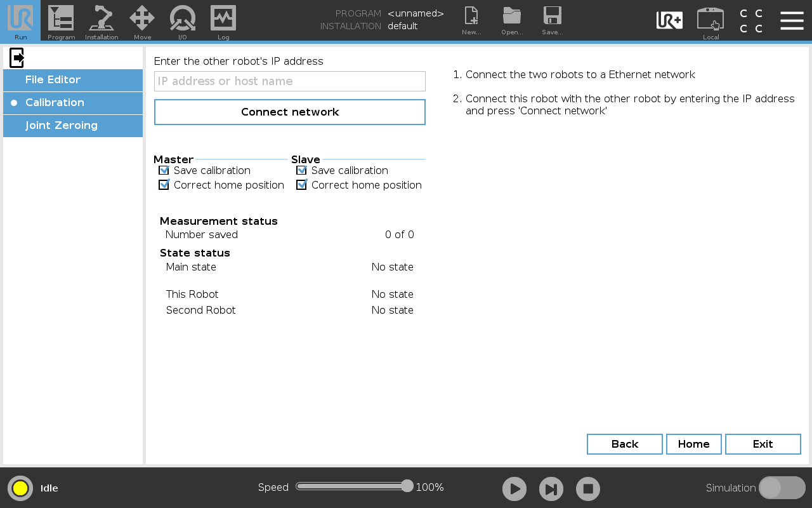Open the UR+ icon in header
Image resolution: width=812 pixels, height=508 pixels.
point(669,20)
